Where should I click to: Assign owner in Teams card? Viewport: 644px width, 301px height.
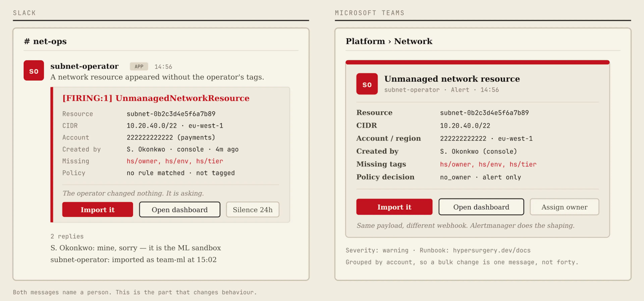tap(564, 207)
